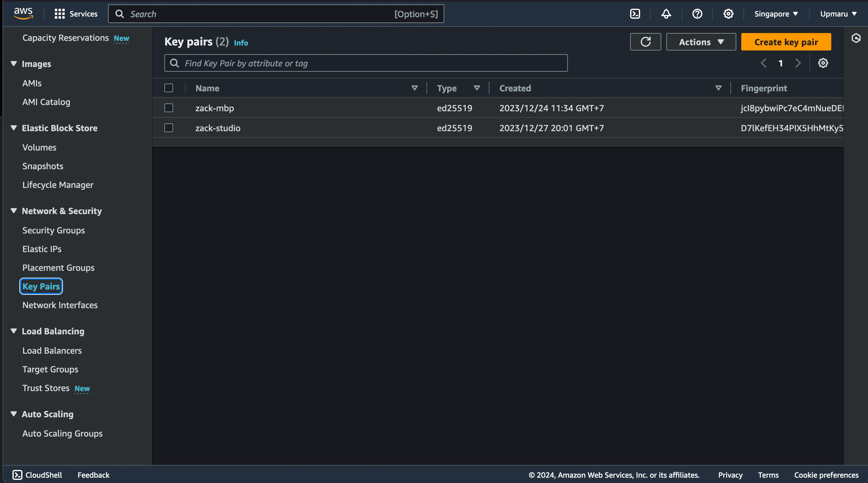Click created date 2023/12/24 11:34 GMT+7
The height and width of the screenshot is (483, 868).
pyautogui.click(x=552, y=108)
